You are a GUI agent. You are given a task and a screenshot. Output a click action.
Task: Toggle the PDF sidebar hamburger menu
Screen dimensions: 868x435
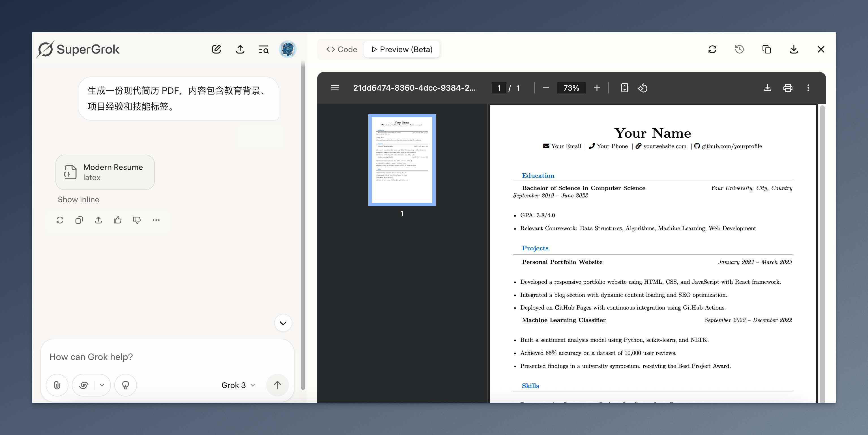[x=335, y=88]
